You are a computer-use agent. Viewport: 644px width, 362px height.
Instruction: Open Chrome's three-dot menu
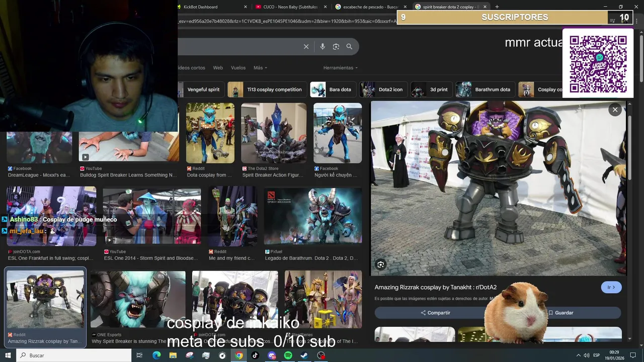pos(637,21)
